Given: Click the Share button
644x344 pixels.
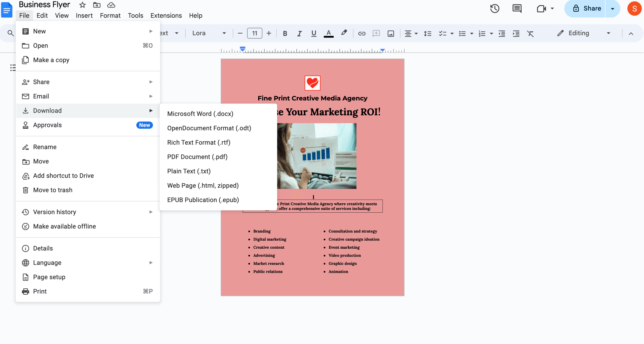Looking at the screenshot, I should 591,8.
